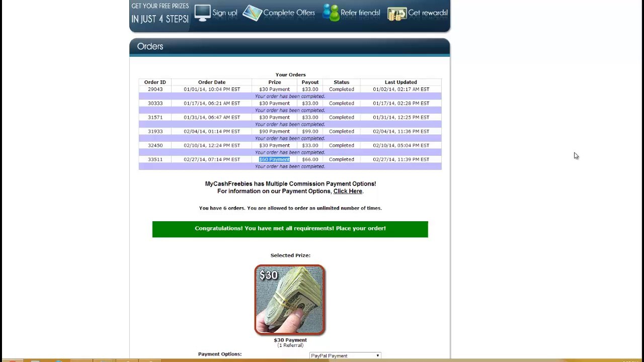Click the Orders section heading

point(150,46)
